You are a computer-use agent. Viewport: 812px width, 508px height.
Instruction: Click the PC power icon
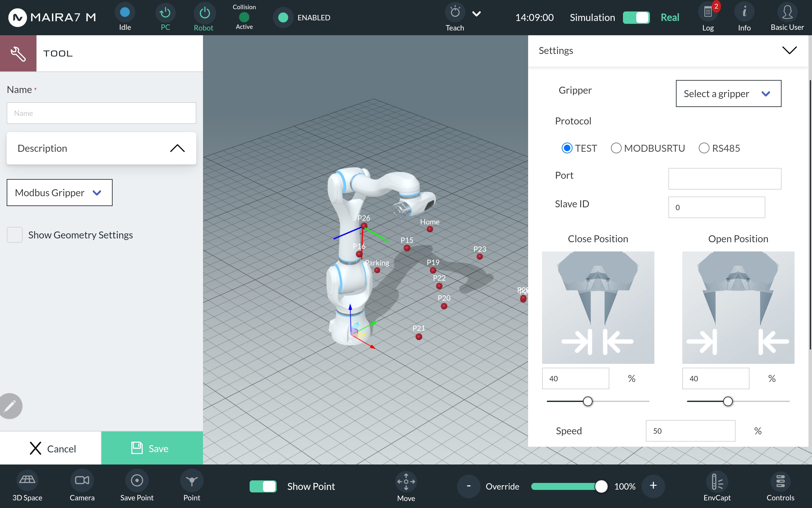click(x=165, y=12)
